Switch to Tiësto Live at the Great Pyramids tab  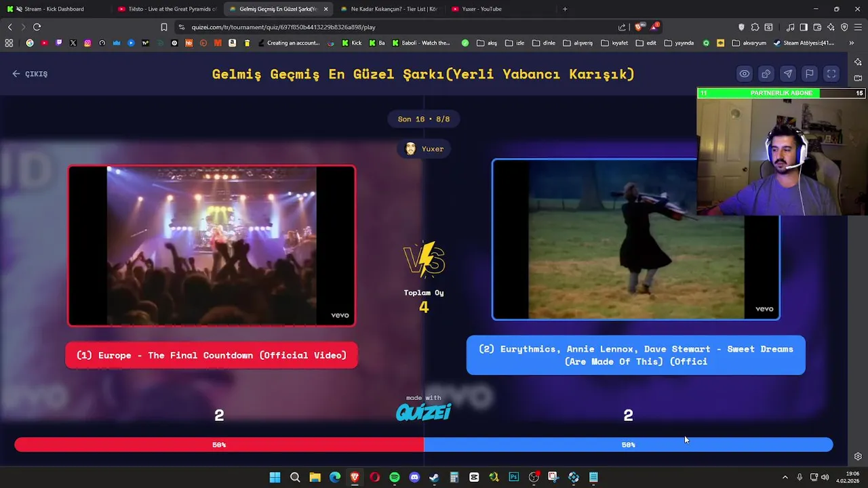(x=166, y=9)
